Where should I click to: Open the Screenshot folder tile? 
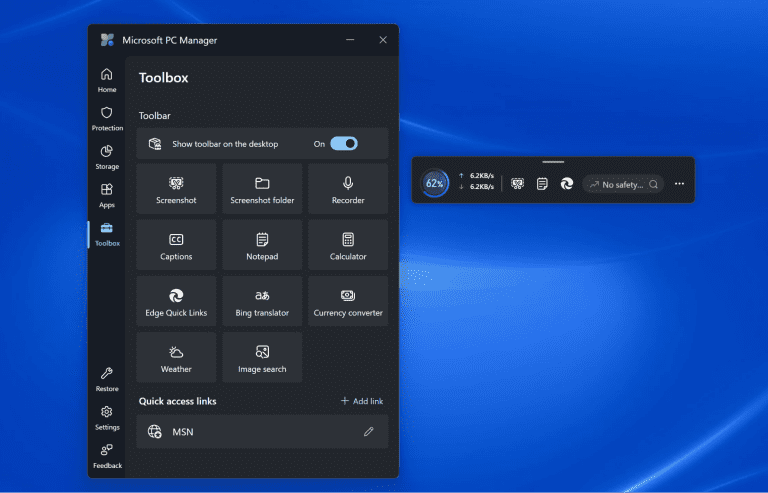coord(262,189)
